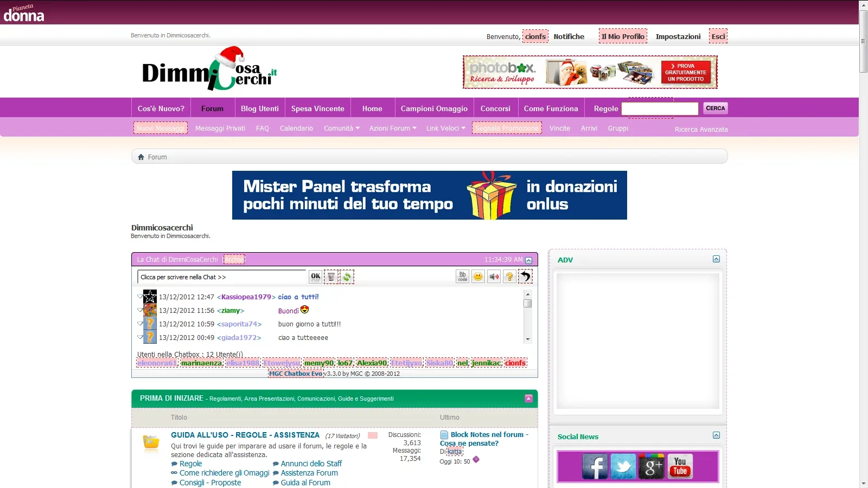Open the arrow menu on ziamy message
This screenshot has width=868, height=488.
pos(140,309)
